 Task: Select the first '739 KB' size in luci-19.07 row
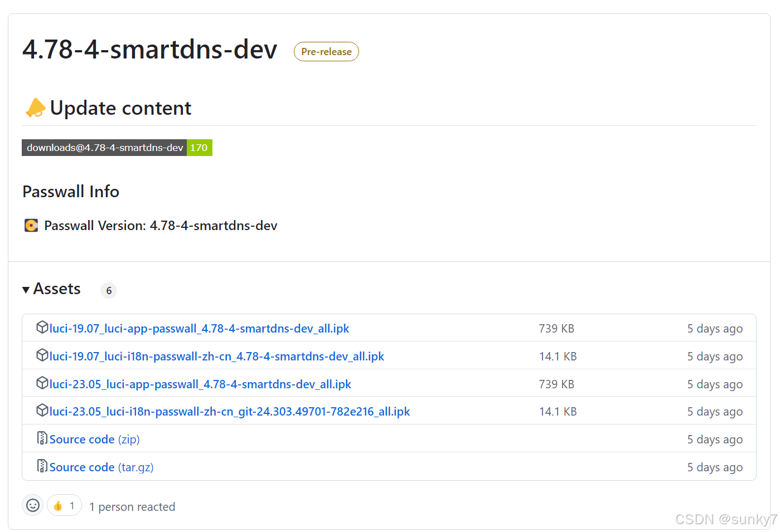click(x=556, y=329)
